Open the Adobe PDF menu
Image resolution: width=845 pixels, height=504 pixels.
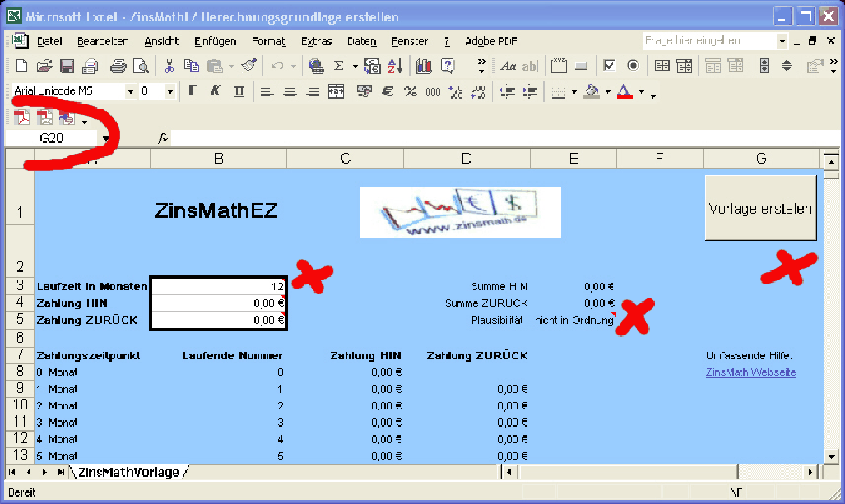pyautogui.click(x=491, y=41)
